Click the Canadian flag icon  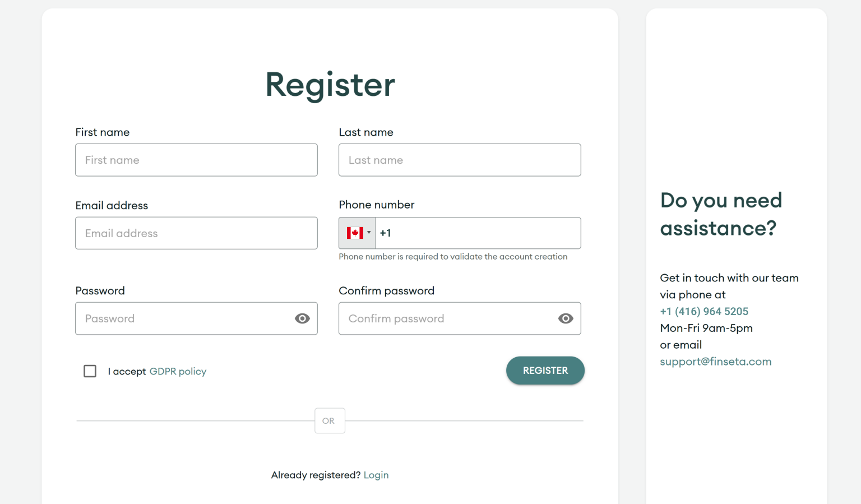pyautogui.click(x=354, y=233)
